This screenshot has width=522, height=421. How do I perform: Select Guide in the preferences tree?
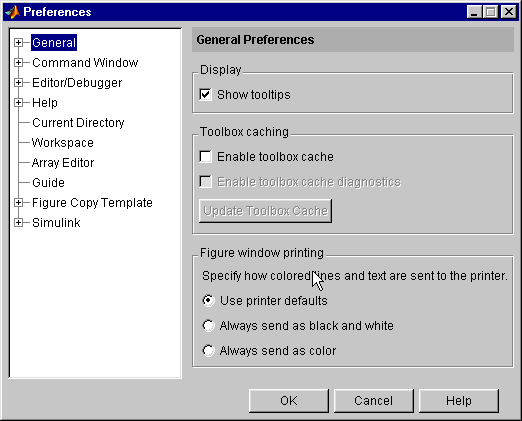click(x=48, y=183)
